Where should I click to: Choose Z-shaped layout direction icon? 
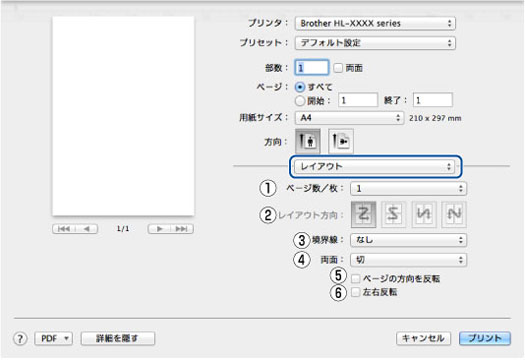point(364,214)
